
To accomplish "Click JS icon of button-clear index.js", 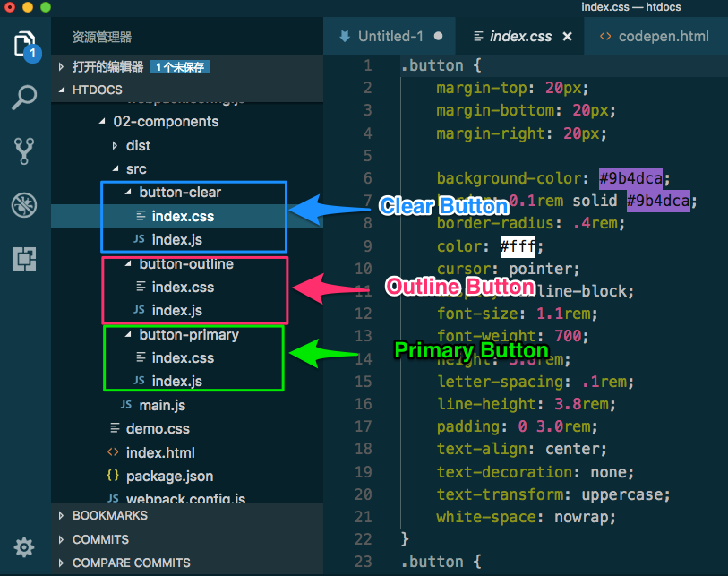I will tap(139, 239).
